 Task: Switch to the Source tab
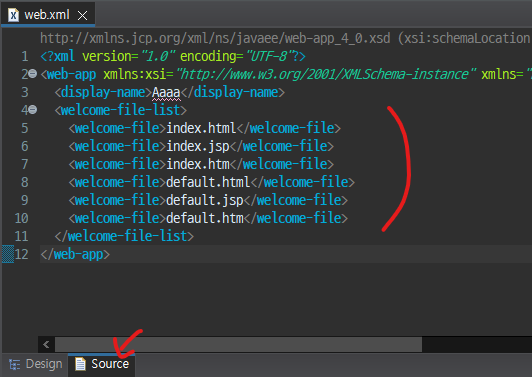102,364
